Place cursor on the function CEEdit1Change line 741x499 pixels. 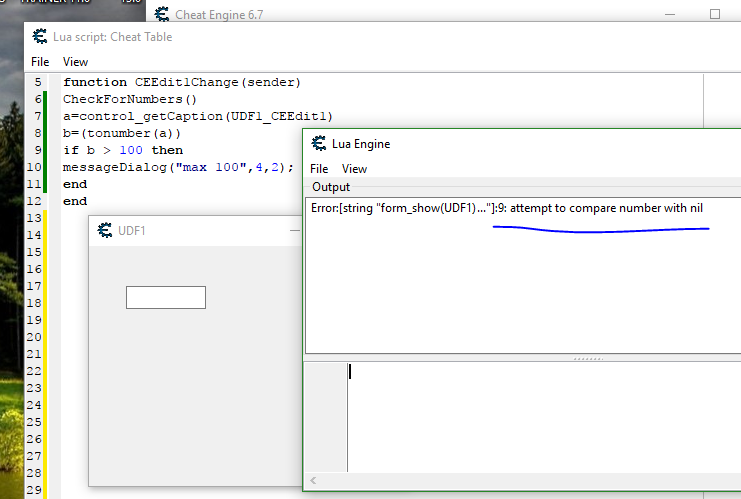[x=181, y=82]
